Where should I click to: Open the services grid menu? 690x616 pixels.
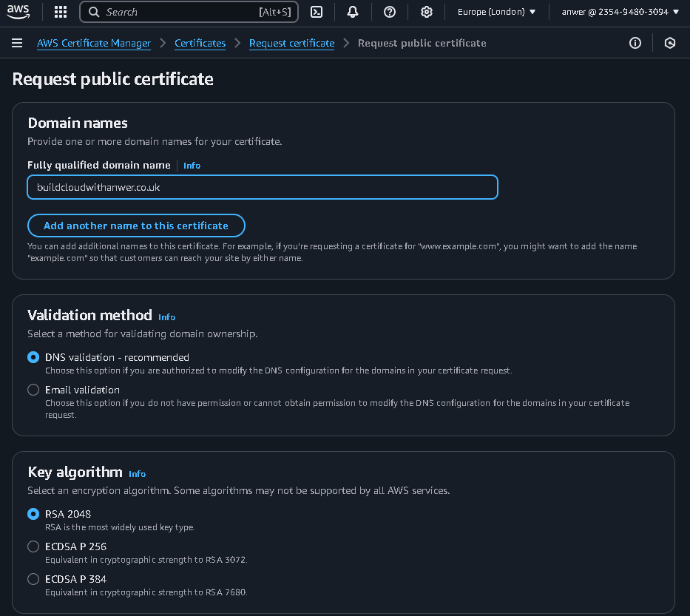coord(61,12)
